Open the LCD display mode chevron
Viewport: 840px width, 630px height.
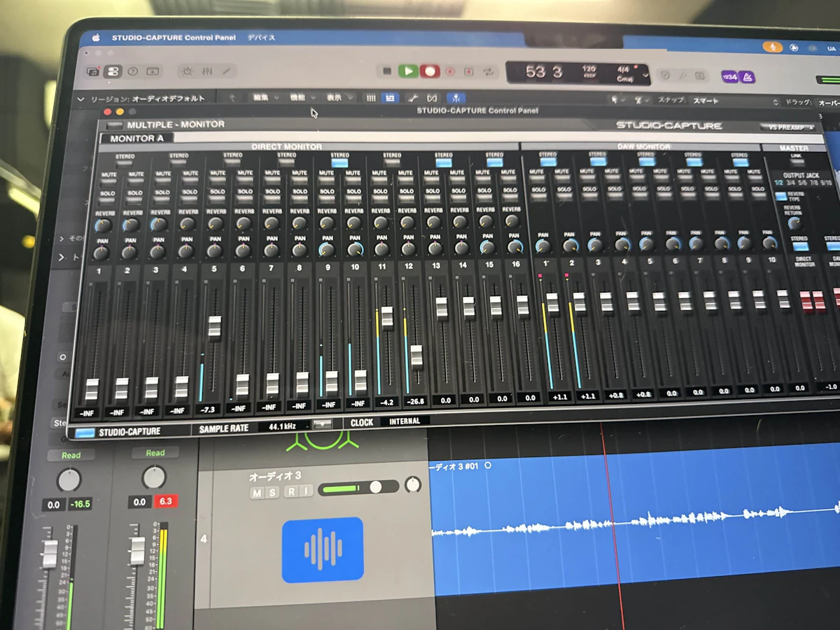click(645, 76)
